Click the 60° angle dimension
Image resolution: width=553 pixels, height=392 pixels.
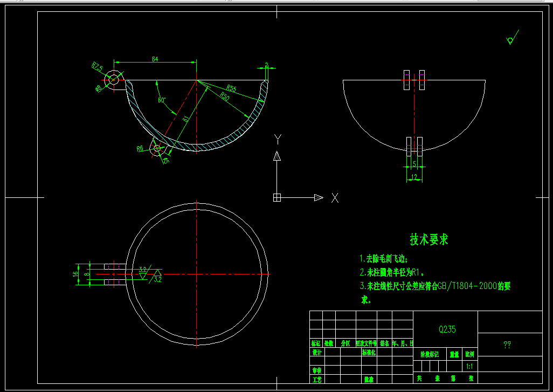point(162,100)
